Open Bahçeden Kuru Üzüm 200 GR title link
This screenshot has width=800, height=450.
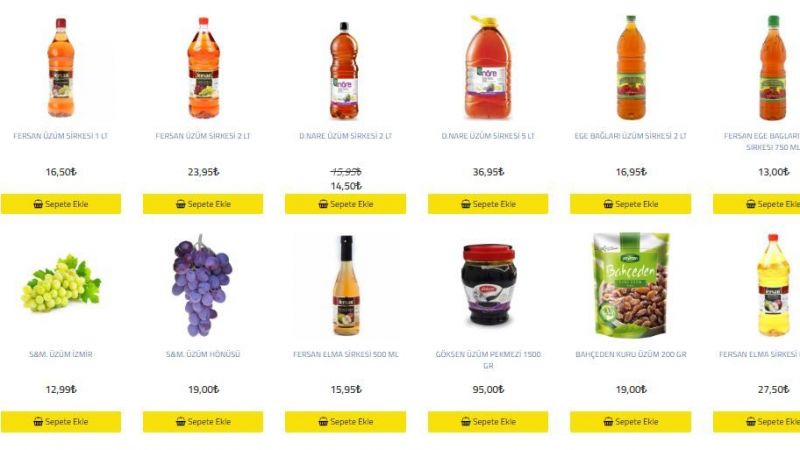point(631,354)
